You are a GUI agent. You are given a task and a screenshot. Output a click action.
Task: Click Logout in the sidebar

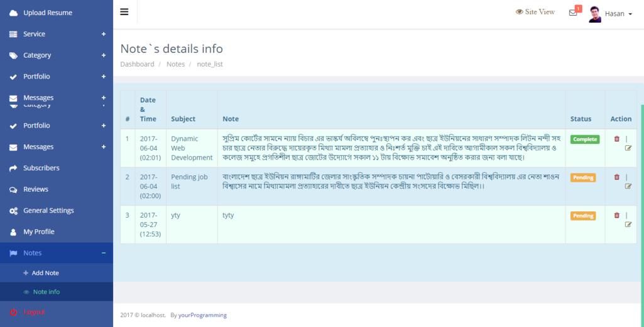click(34, 312)
